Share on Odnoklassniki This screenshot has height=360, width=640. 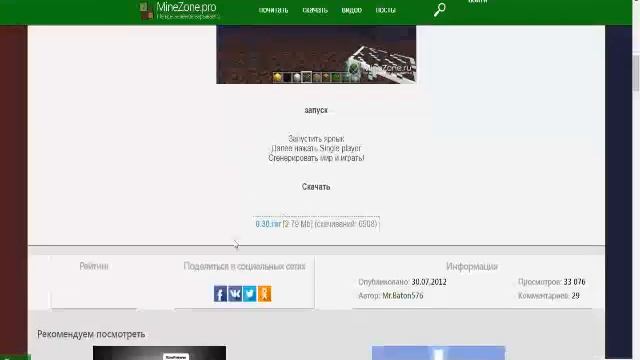point(264,293)
